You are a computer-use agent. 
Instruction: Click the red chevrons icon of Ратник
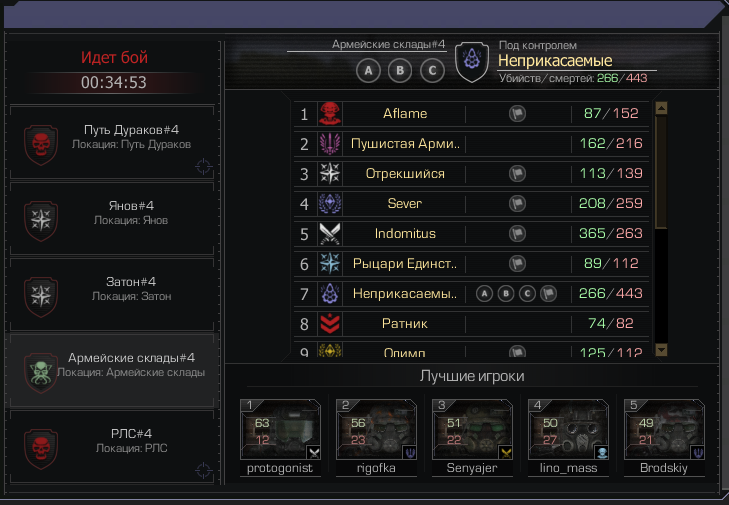click(330, 324)
